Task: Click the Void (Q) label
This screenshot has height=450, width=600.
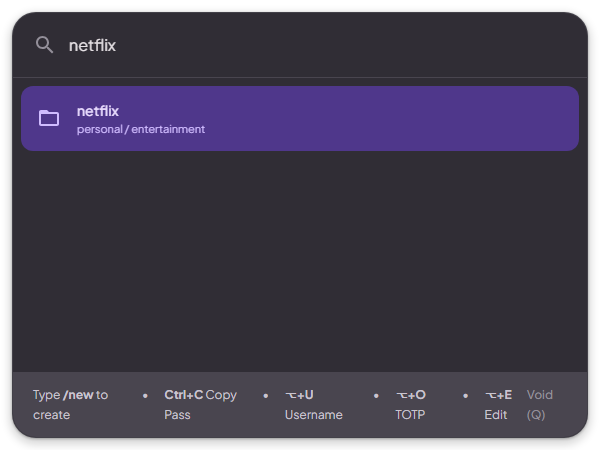Action: click(x=540, y=404)
